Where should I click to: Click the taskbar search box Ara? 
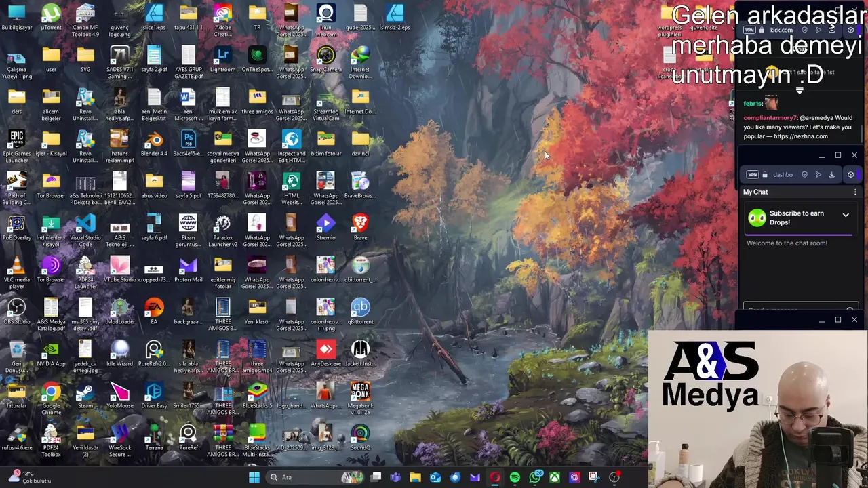pyautogui.click(x=316, y=477)
